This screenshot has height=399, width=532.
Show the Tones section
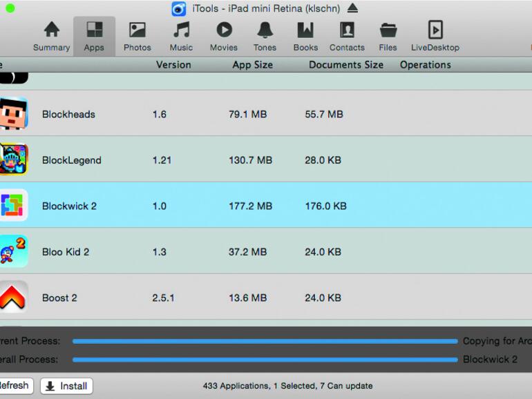coord(265,37)
